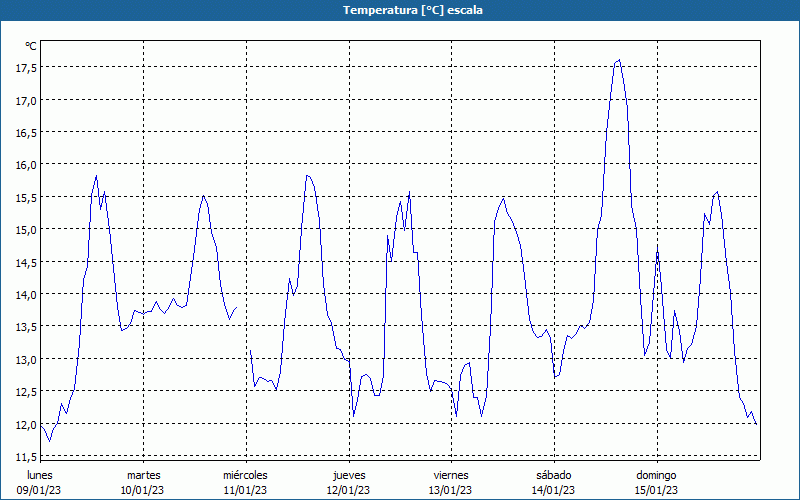Click the 'martes' day label
Image resolution: width=800 pixels, height=500 pixels.
click(x=143, y=475)
